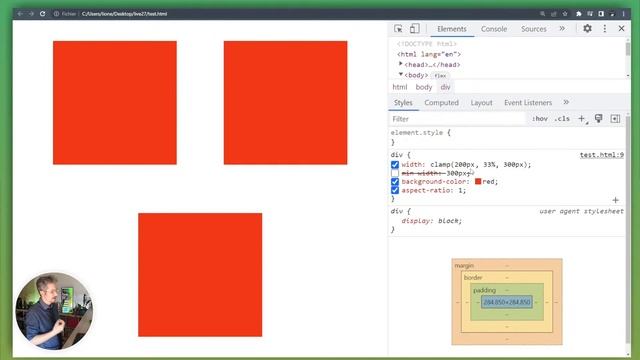The width and height of the screenshot is (640, 360).
Task: Select the DOCTYPE html node
Action: pyautogui.click(x=427, y=44)
